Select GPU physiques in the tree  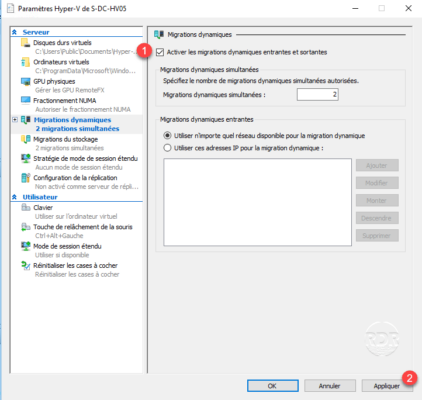pos(54,82)
